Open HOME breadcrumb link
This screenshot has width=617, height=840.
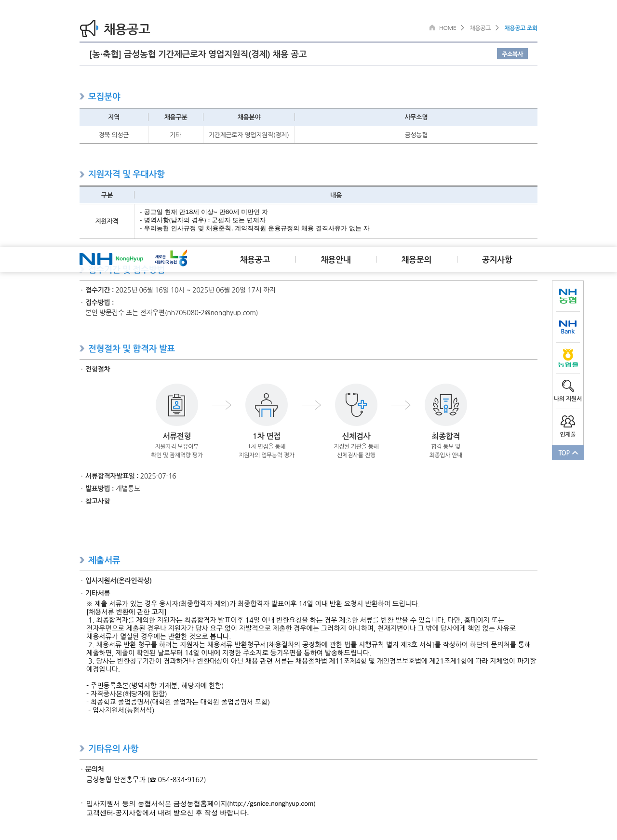point(447,28)
